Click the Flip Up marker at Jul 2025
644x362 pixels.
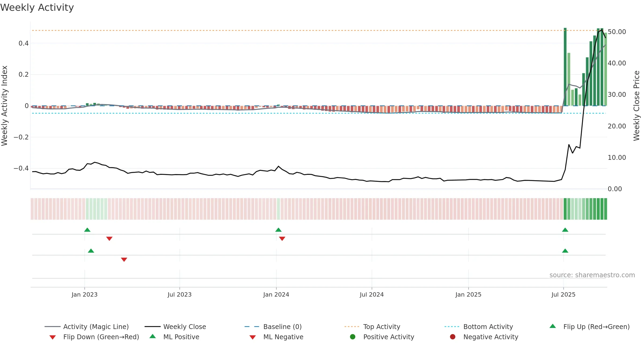tap(565, 230)
